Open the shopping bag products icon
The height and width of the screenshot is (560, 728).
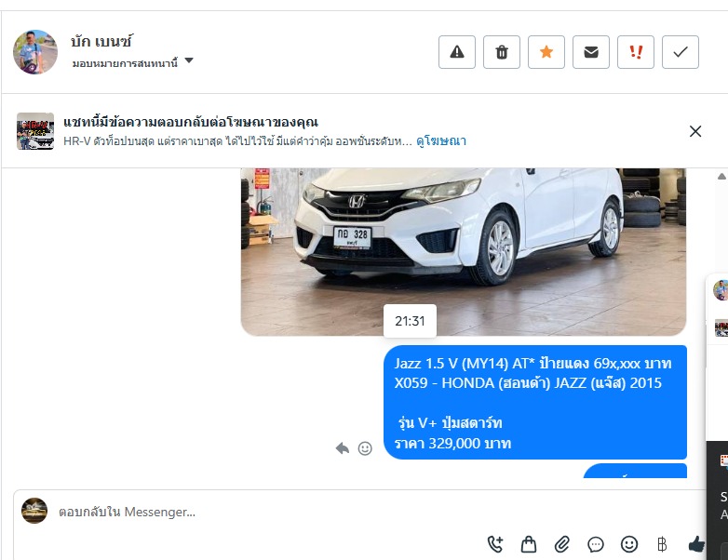pos(529,544)
